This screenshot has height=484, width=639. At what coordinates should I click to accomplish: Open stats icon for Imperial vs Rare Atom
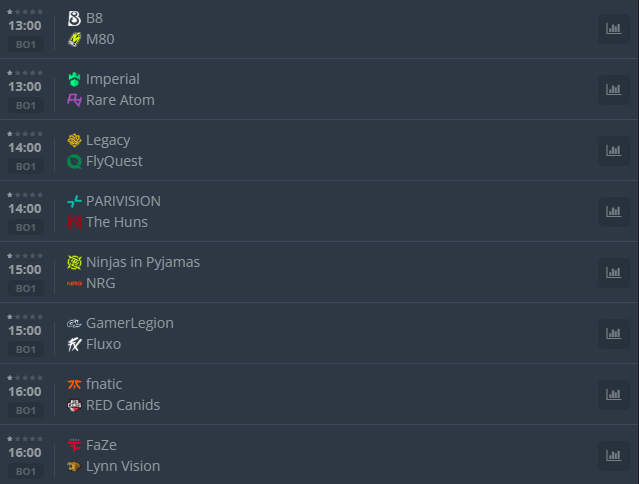click(613, 90)
